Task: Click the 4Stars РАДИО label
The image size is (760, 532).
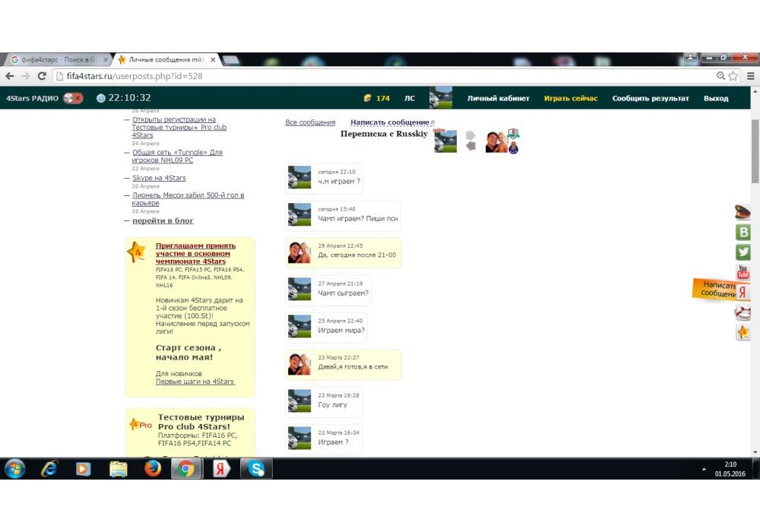Action: [x=32, y=98]
